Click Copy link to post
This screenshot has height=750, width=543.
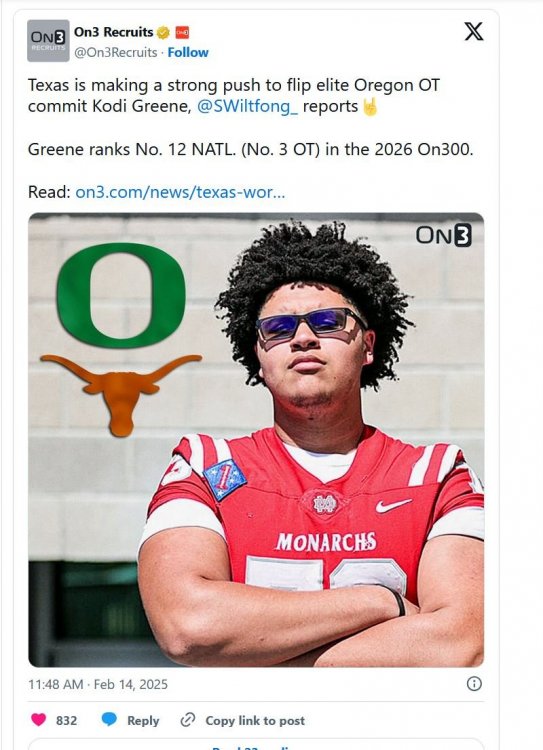pos(255,720)
